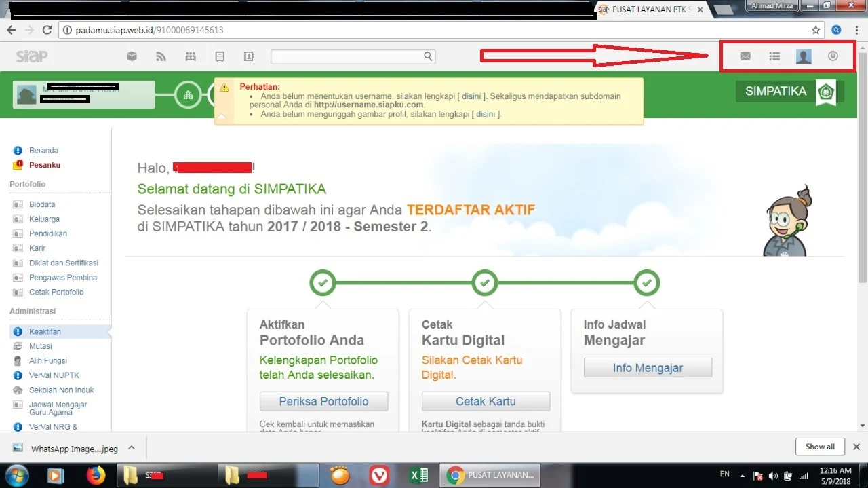Click the EN language indicator in the tray
Viewport: 868px width, 488px height.
pos(725,474)
